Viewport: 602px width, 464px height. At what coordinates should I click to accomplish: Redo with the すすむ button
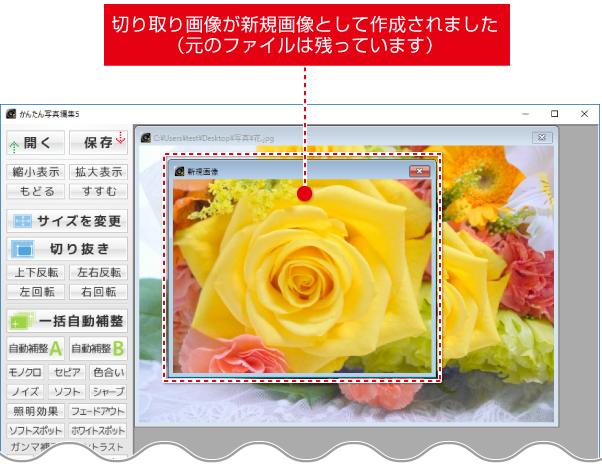pos(98,191)
